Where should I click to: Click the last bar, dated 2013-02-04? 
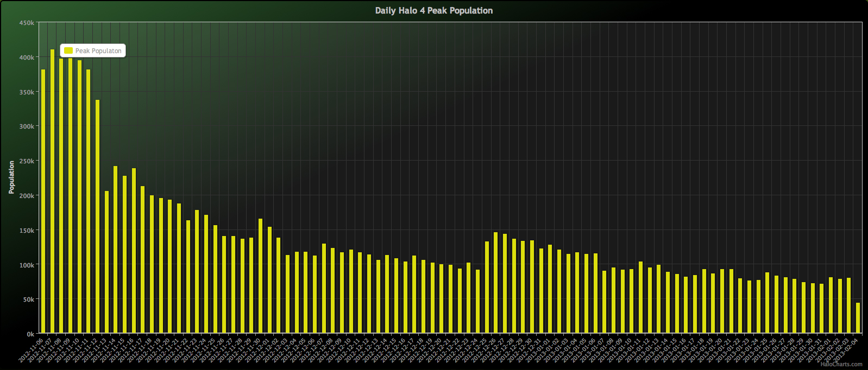tap(858, 318)
